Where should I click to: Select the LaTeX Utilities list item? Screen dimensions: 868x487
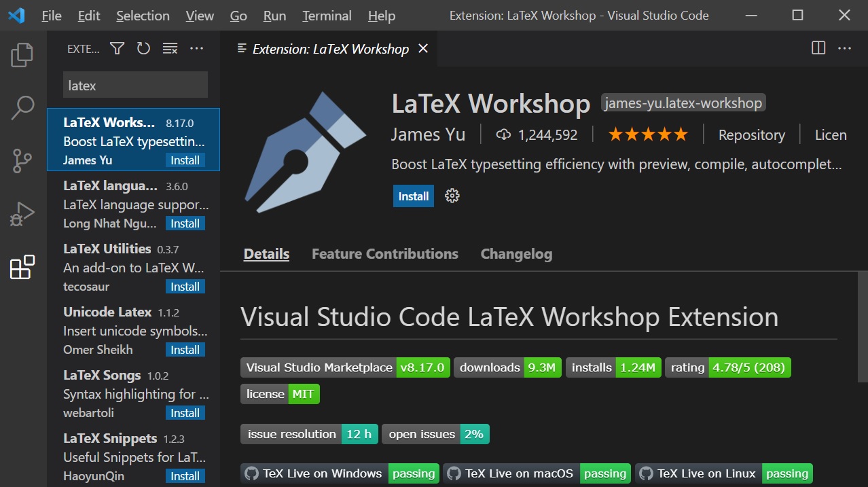pyautogui.click(x=133, y=266)
